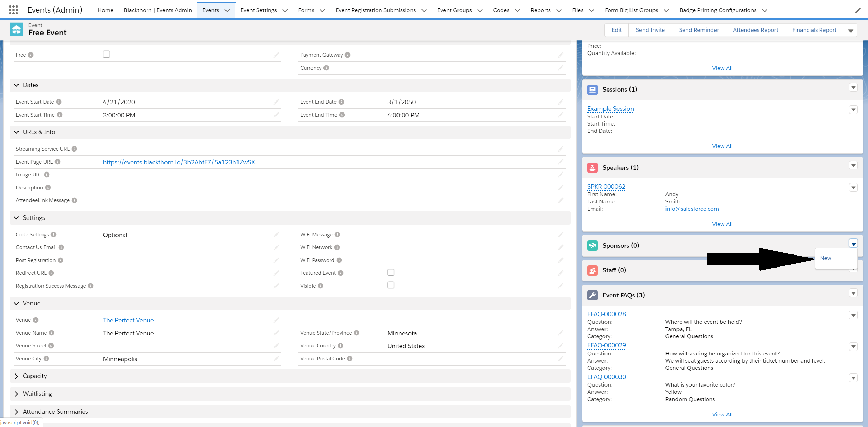The width and height of the screenshot is (868, 427).
Task: Enable the Featured Event checkbox
Action: (391, 272)
